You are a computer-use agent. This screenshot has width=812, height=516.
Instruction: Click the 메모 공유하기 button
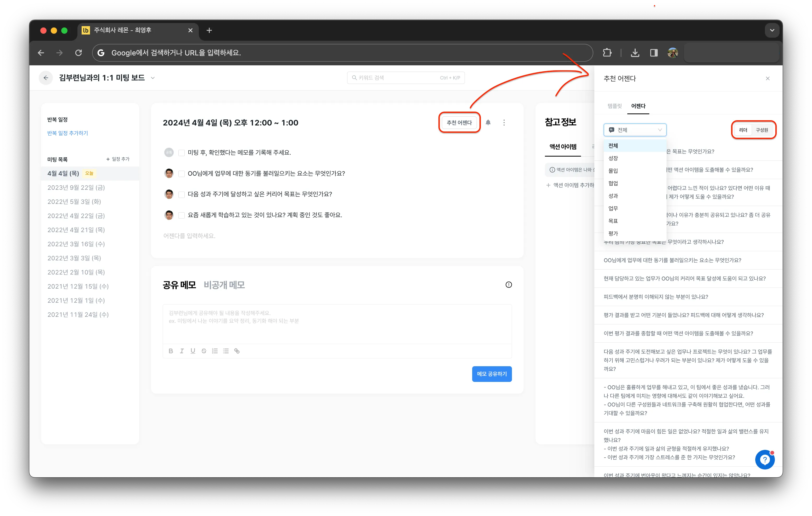(492, 374)
